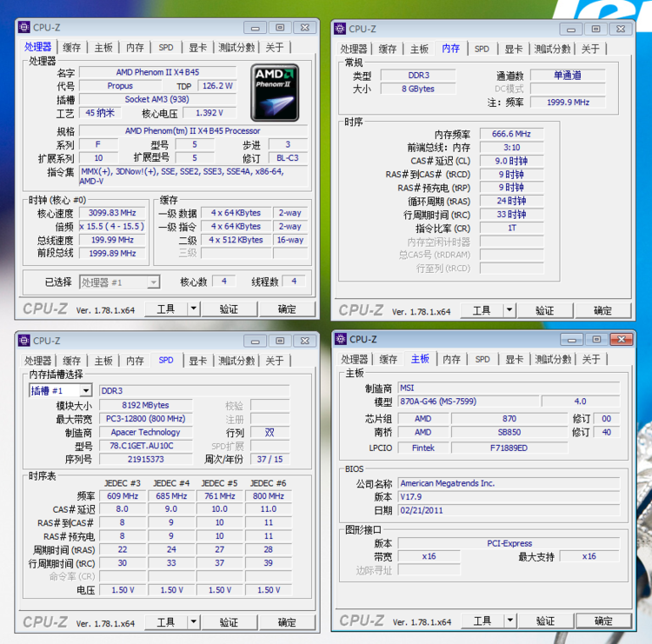
Task: Click the motherboard model 870A-G46 (MS-7599)
Action: point(469,402)
